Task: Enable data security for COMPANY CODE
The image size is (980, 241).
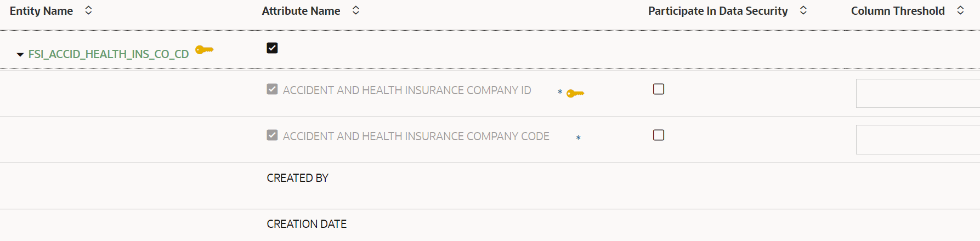Action: [x=659, y=135]
